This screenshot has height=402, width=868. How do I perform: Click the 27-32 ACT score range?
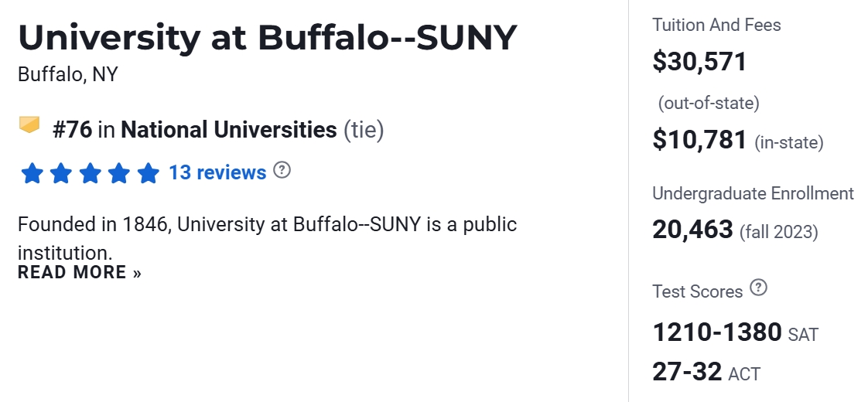(x=687, y=371)
